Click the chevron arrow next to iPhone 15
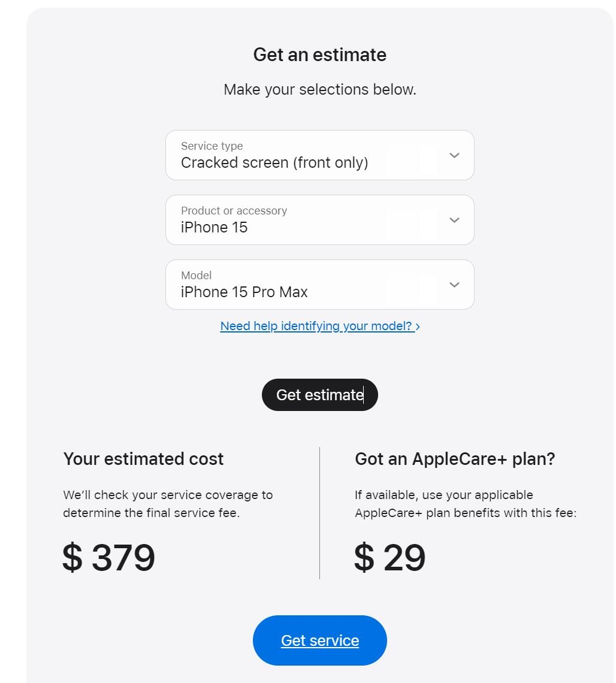The width and height of the screenshot is (616, 683). click(x=454, y=220)
